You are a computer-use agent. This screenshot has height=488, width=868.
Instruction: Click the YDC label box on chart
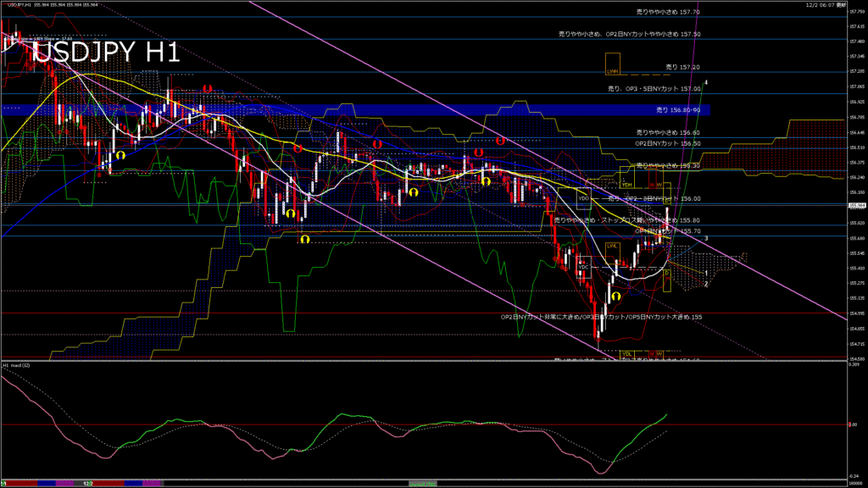click(582, 267)
